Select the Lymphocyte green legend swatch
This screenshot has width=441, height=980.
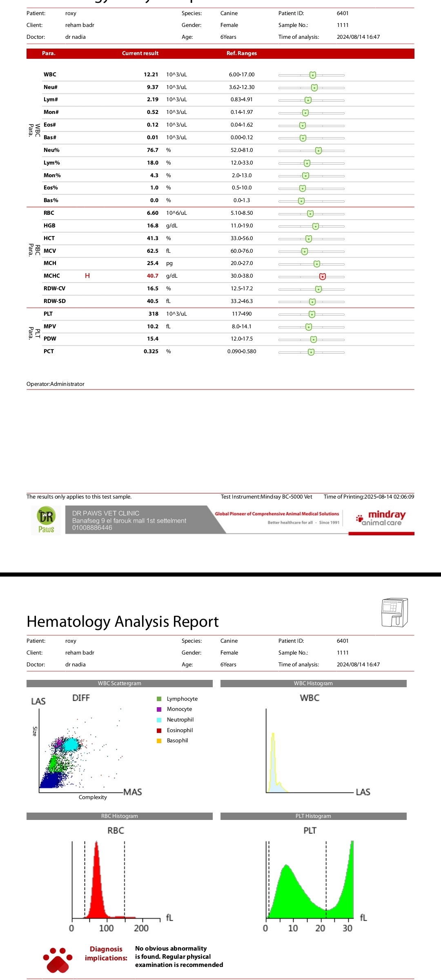[159, 699]
